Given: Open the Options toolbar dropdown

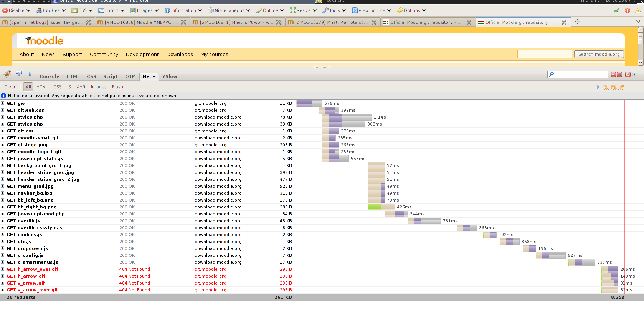Looking at the screenshot, I should tap(411, 10).
